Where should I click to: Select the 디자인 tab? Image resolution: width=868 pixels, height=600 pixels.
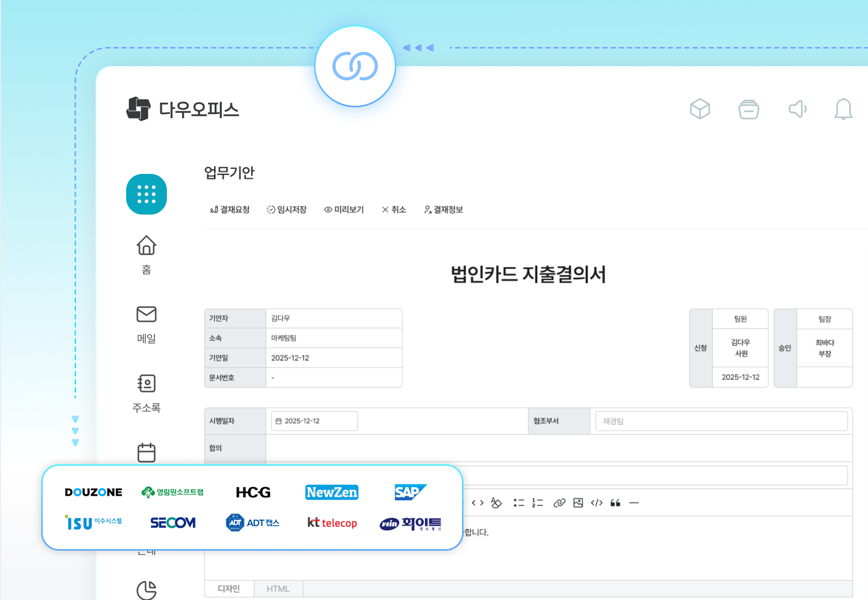coord(228,588)
